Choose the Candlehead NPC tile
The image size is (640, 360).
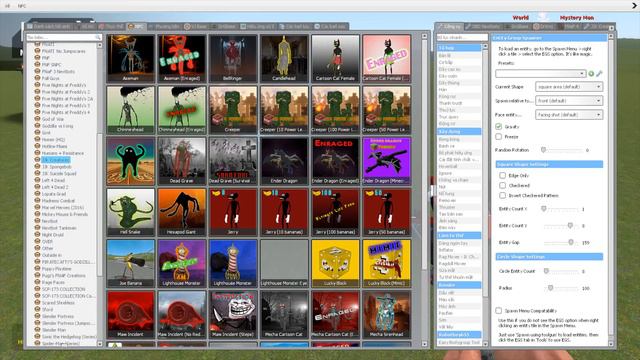[284, 58]
